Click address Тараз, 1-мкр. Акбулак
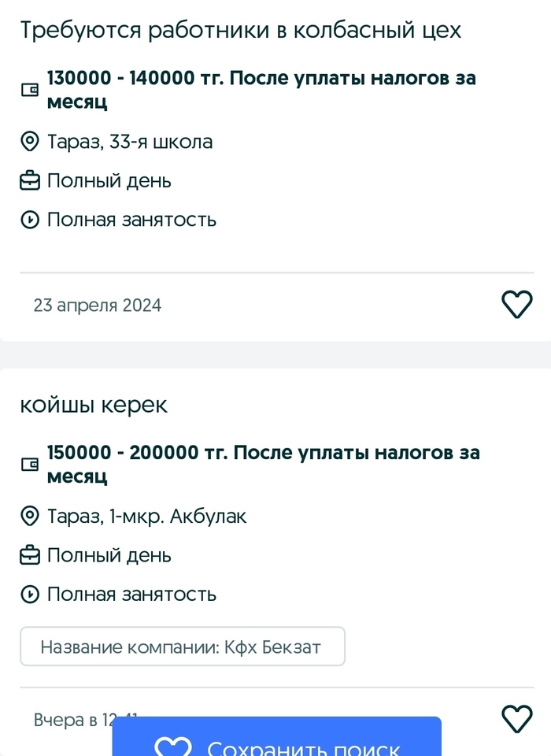 147,517
